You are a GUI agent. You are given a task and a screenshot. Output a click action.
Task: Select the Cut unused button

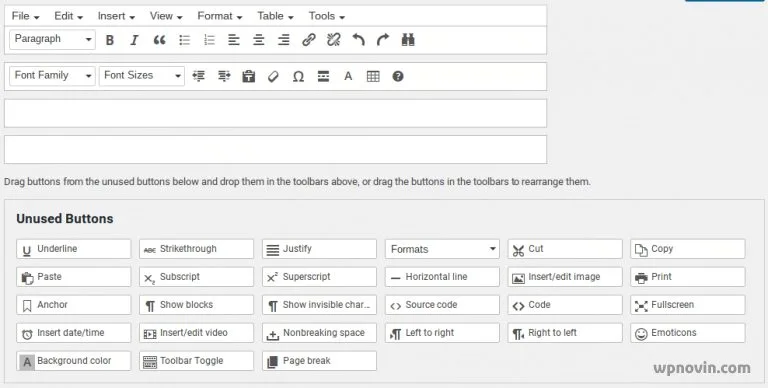click(x=565, y=249)
